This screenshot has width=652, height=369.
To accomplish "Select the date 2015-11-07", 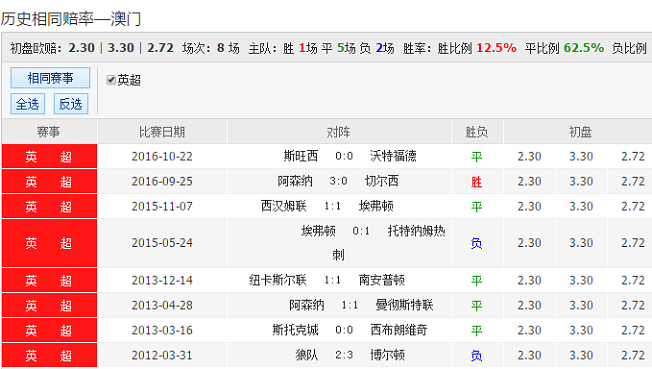I will (162, 206).
